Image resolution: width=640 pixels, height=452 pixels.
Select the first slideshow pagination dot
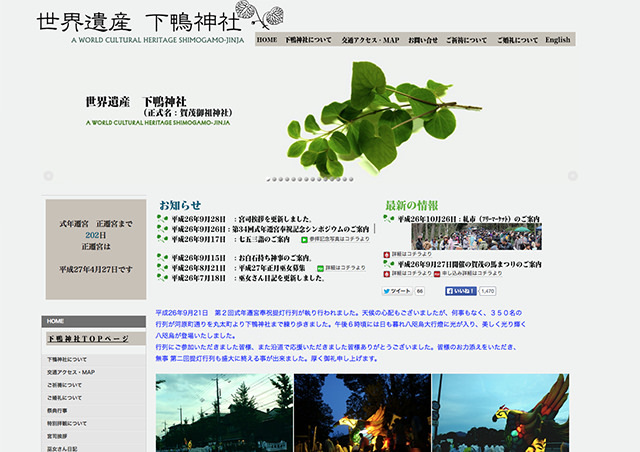click(269, 179)
